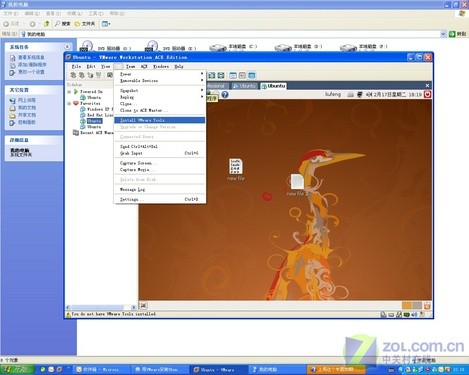Click the show desktop icon on Ubuntu bottom panel
Viewport: 469px width, 375px height.
143,305
